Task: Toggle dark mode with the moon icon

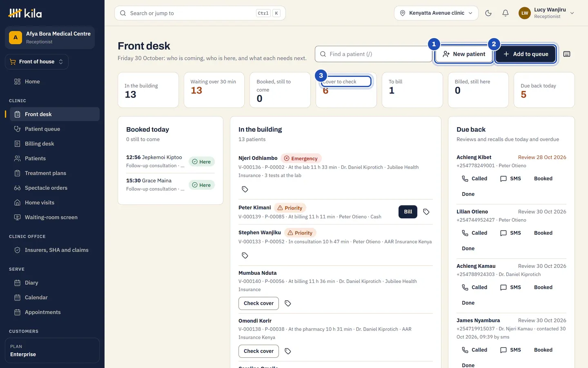Action: click(488, 13)
